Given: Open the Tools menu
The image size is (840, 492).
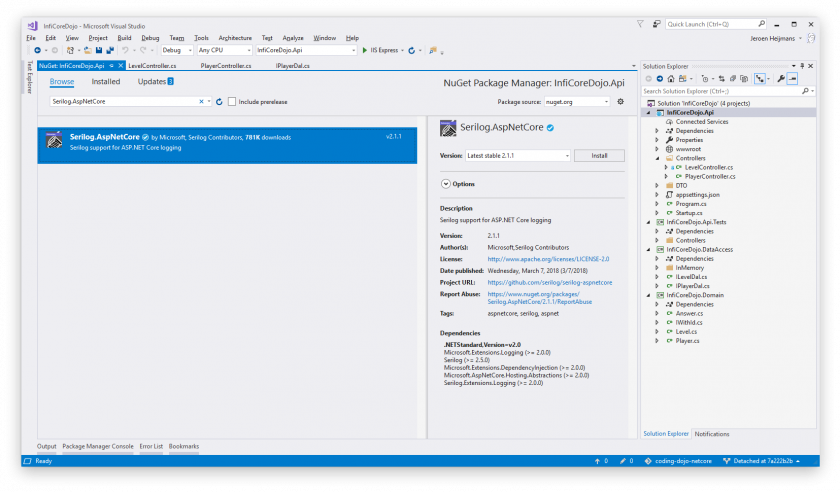Looking at the screenshot, I should [201, 38].
